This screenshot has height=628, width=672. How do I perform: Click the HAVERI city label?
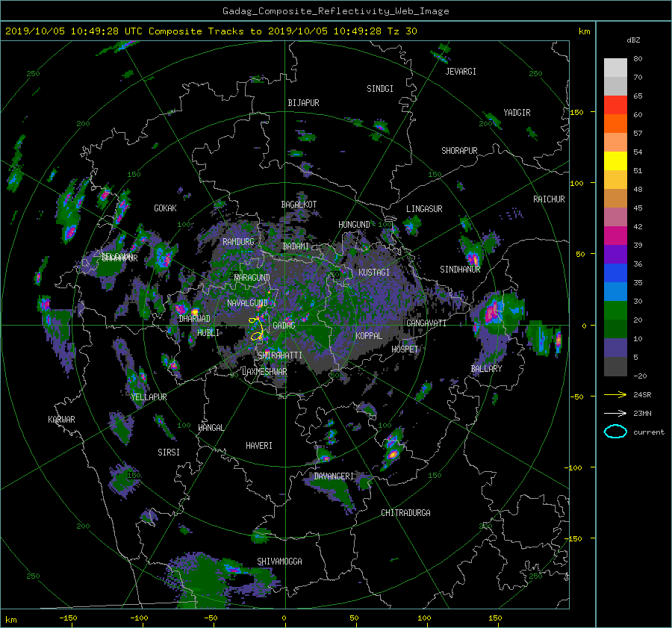coord(259,446)
